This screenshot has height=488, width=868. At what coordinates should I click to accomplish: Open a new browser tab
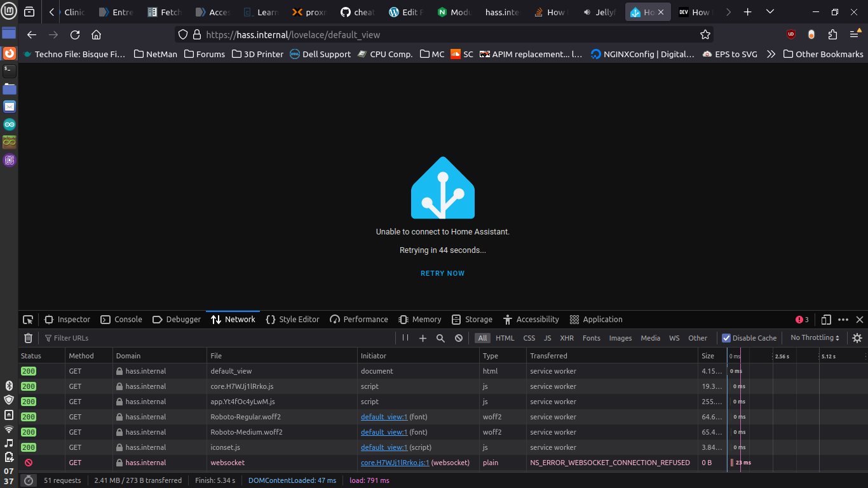click(748, 12)
